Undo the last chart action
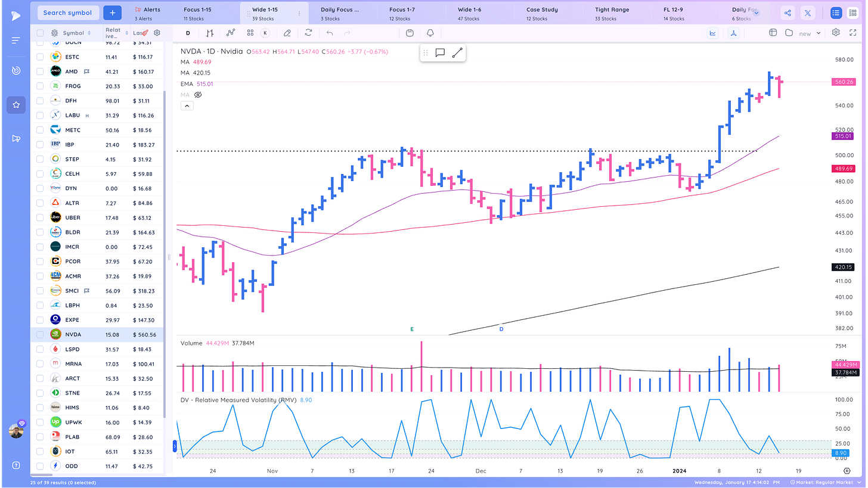Image resolution: width=868 pixels, height=488 pixels. point(330,33)
